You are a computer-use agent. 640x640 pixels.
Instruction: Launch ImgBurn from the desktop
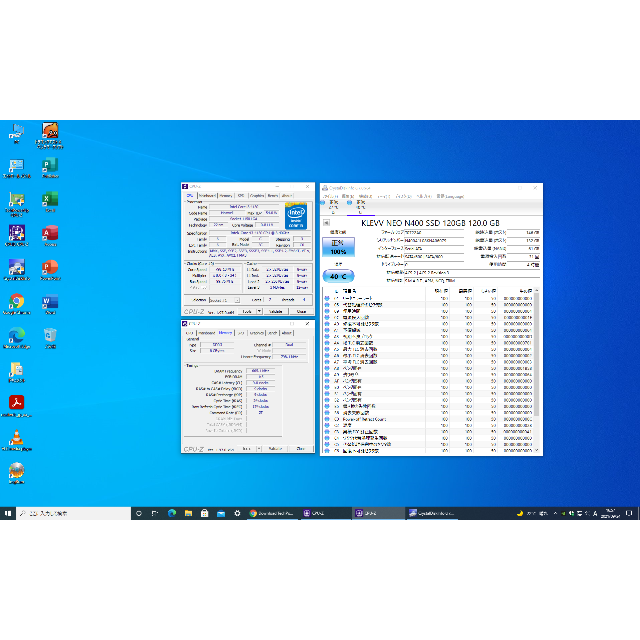tap(17, 473)
